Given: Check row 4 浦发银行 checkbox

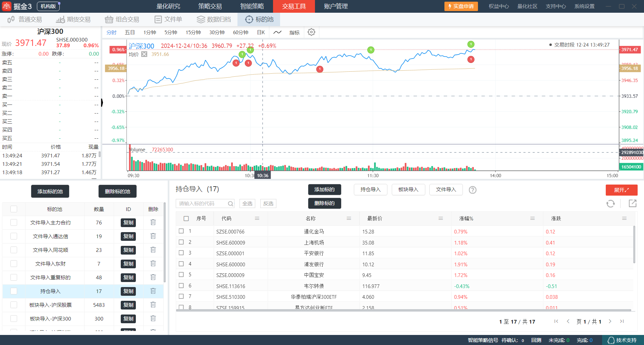Looking at the screenshot, I should coord(181,264).
